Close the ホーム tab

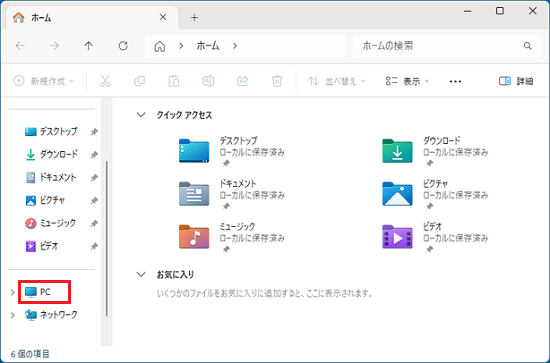pos(163,17)
